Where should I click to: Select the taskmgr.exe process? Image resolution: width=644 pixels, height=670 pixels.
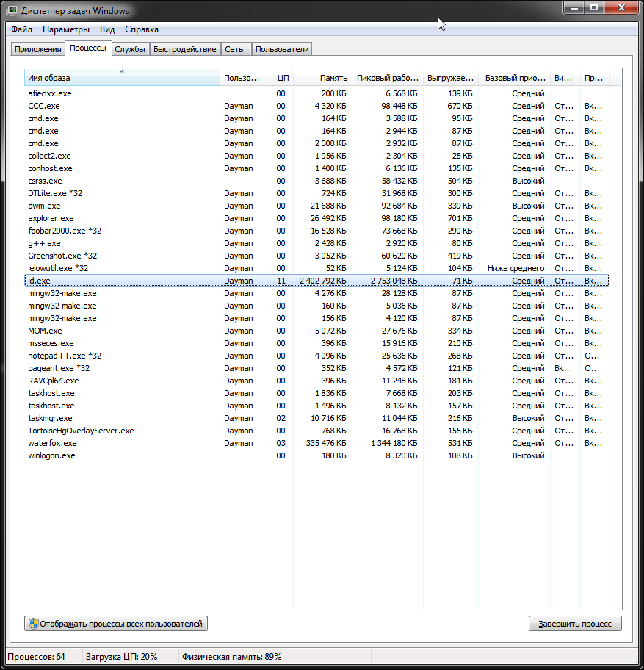(316, 418)
